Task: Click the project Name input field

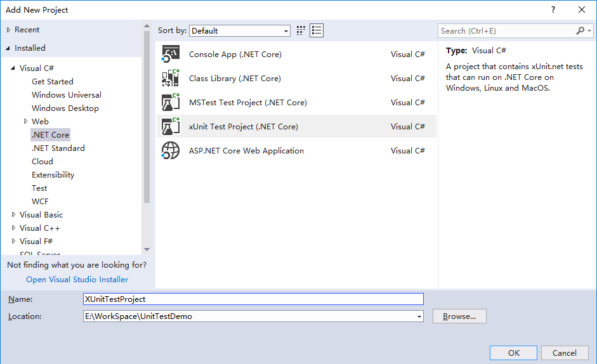Action: [253, 299]
